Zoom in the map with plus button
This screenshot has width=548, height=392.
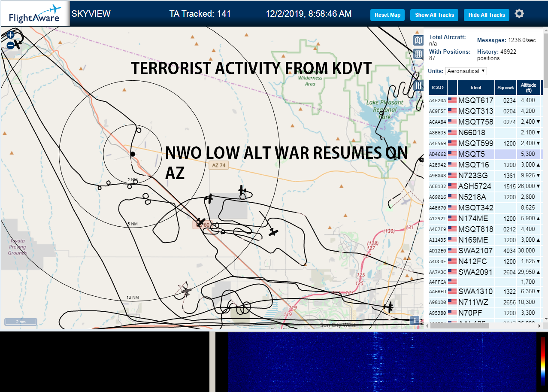11,36
